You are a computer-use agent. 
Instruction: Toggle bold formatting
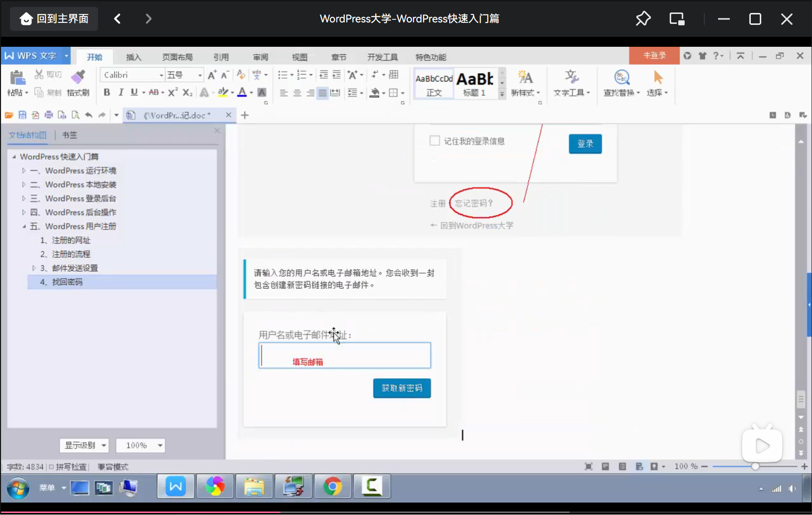pyautogui.click(x=106, y=93)
